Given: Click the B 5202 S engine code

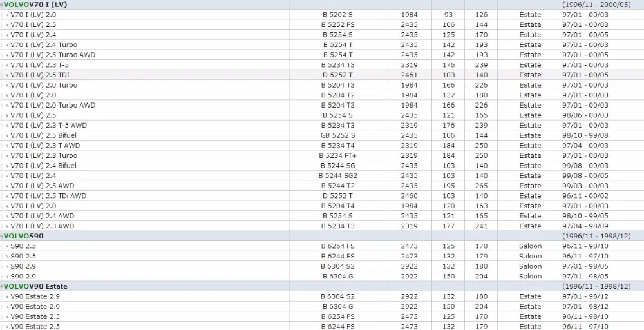Looking at the screenshot, I should click(x=337, y=15).
